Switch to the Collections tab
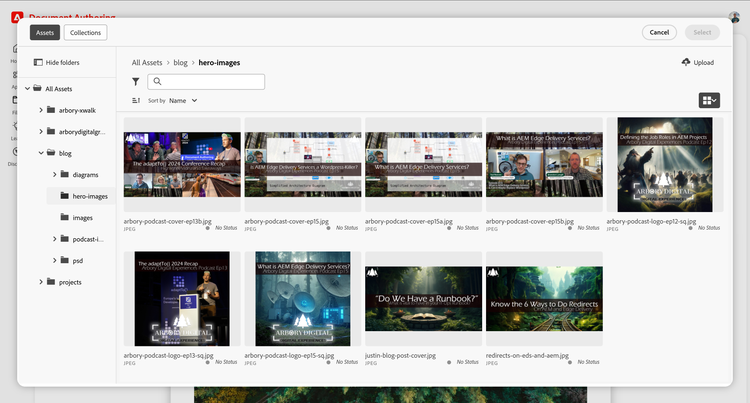Viewport: 750px width, 403px height. pos(85,32)
